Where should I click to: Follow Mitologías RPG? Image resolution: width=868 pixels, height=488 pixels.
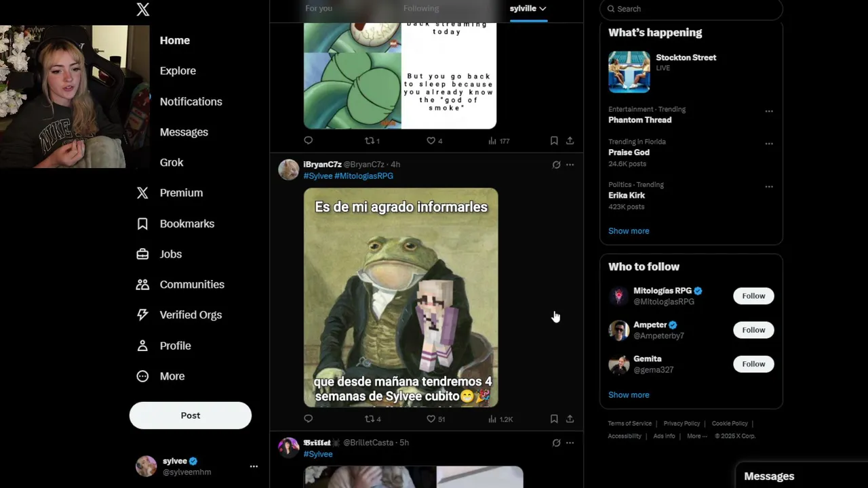tap(753, 296)
